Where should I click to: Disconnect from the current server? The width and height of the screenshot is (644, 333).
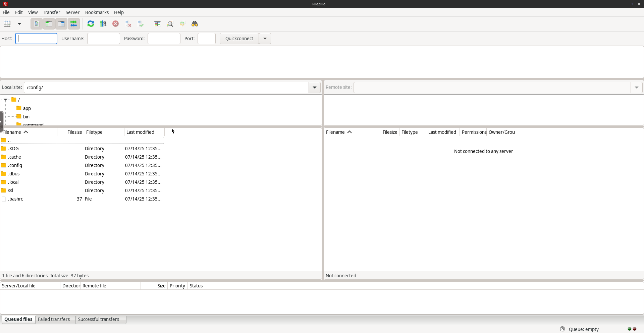[128, 24]
